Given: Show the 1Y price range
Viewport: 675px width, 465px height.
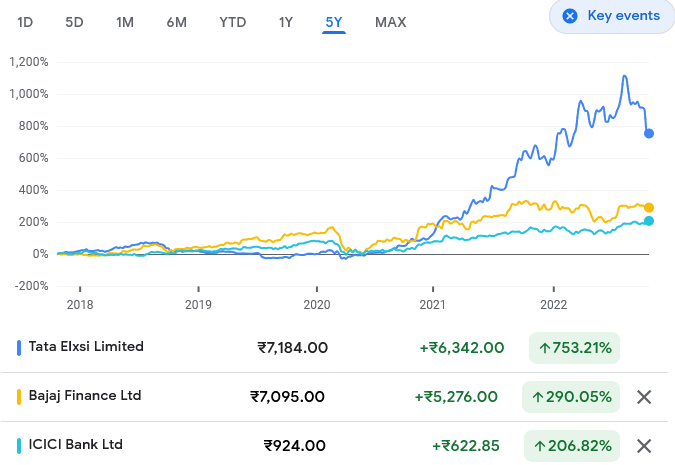Looking at the screenshot, I should point(286,22).
